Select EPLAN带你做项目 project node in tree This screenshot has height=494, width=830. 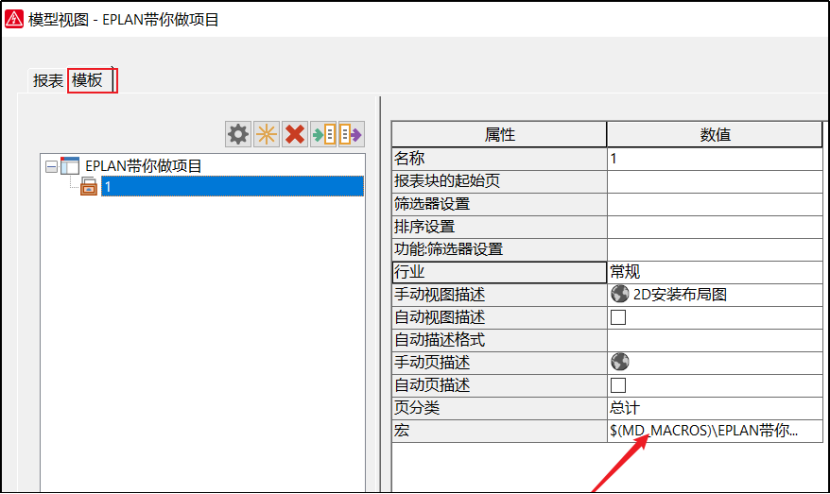coord(143,166)
